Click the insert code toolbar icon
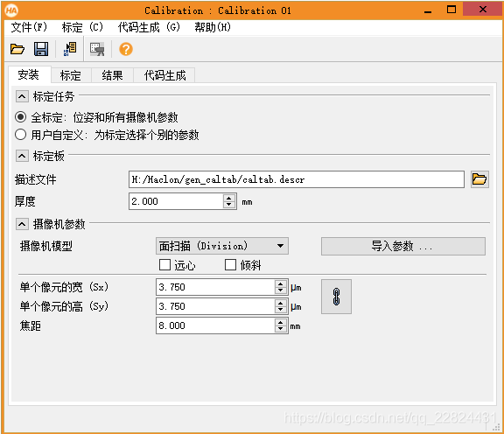The image size is (504, 434). (70, 49)
